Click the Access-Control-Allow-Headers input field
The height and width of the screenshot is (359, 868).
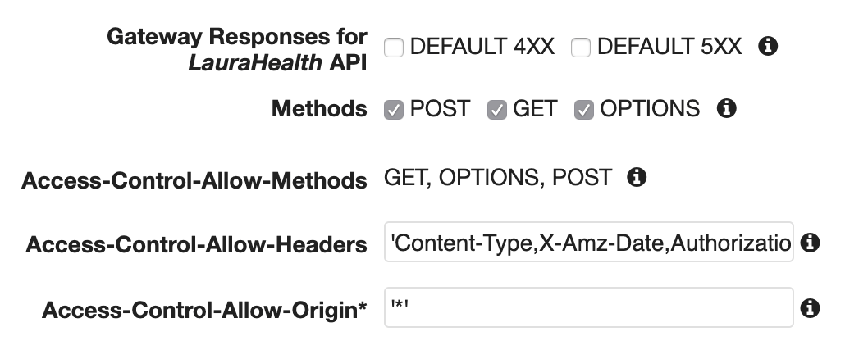588,243
